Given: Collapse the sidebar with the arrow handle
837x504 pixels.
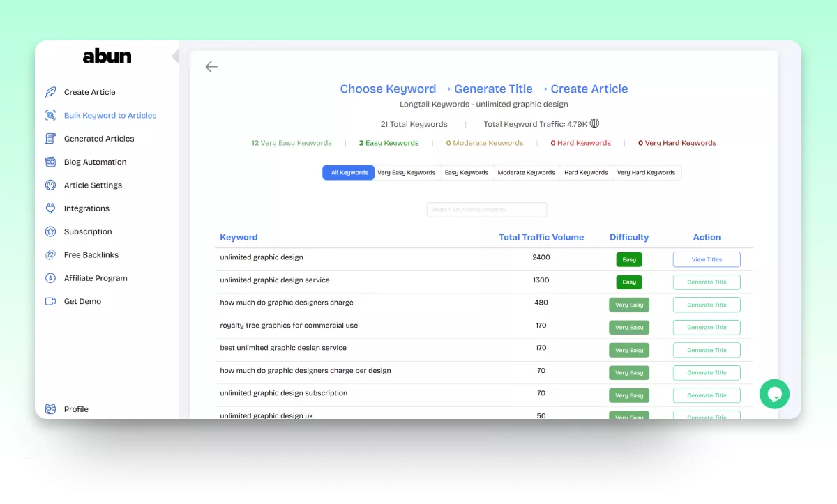Looking at the screenshot, I should click(176, 56).
